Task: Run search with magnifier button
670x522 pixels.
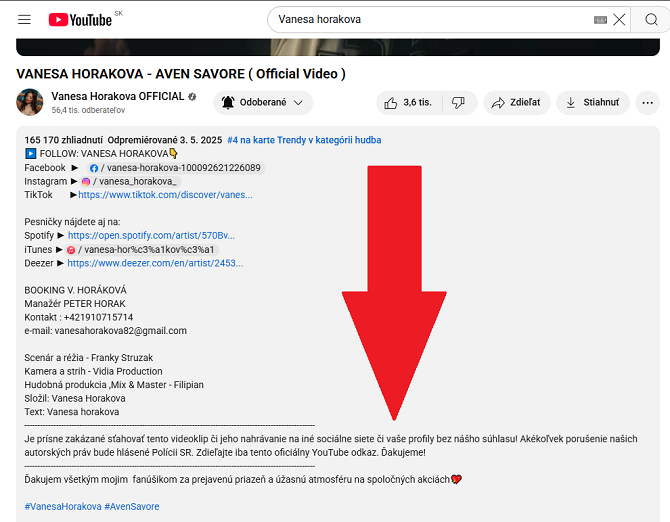Action: pyautogui.click(x=651, y=20)
